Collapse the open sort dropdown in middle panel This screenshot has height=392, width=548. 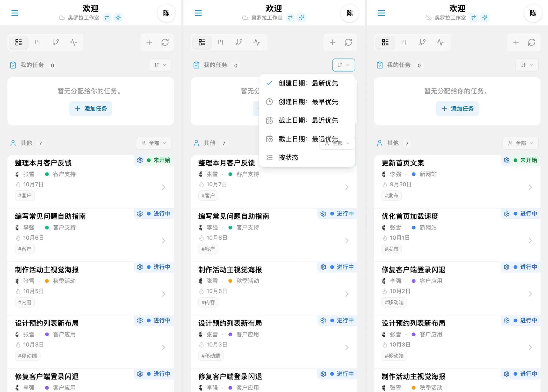(344, 65)
